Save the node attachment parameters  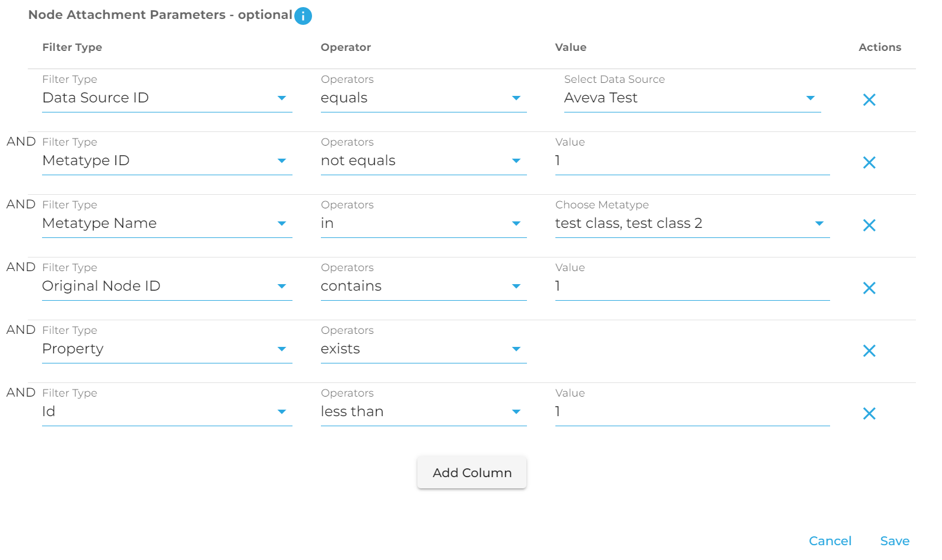tap(895, 541)
